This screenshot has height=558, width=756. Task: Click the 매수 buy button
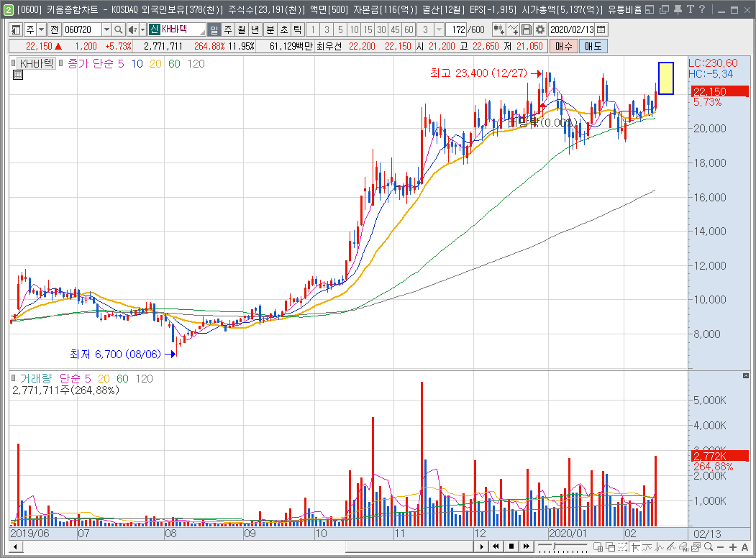(x=564, y=46)
